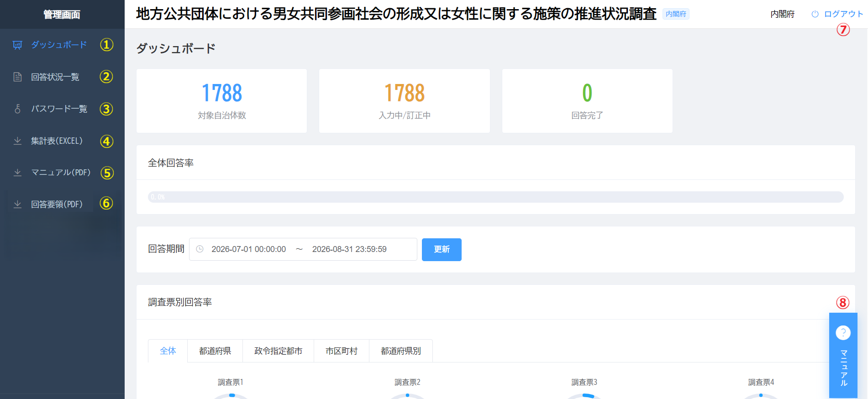Click the document icon beside 回答状況一覧
The image size is (868, 399).
17,77
